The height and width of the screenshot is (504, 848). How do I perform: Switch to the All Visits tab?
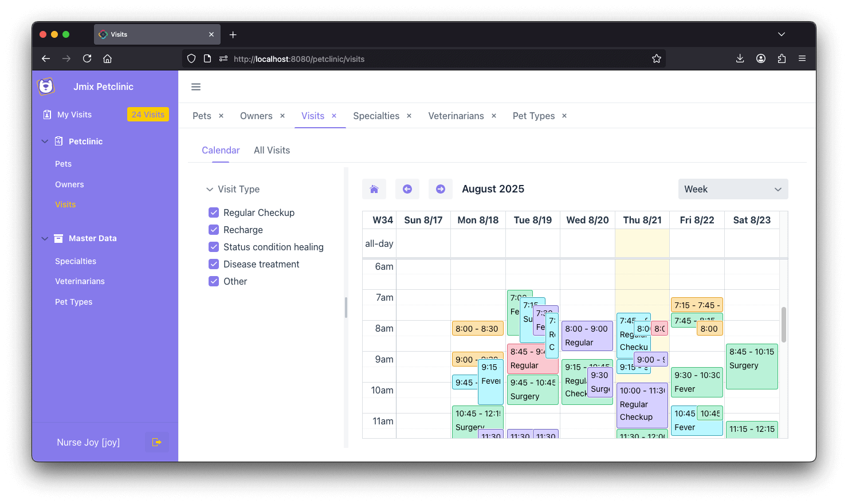(x=272, y=150)
